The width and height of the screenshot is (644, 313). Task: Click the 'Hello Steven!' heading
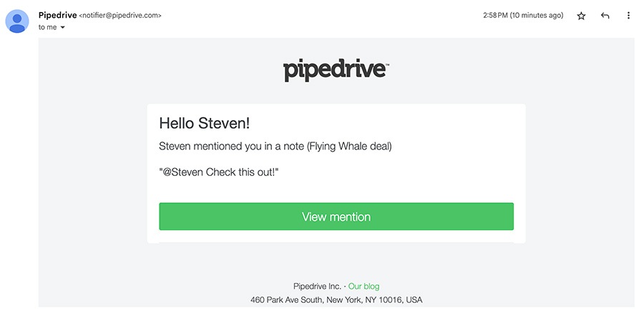pos(205,123)
